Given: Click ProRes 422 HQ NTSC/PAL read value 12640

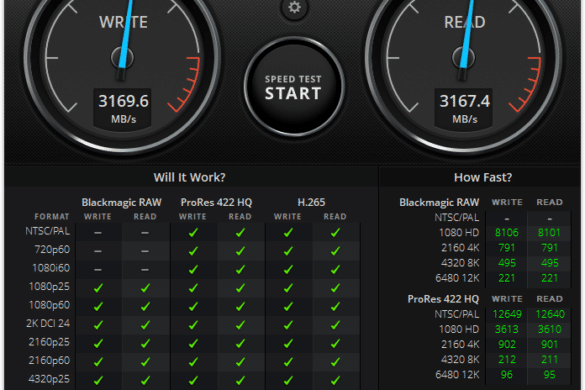Looking at the screenshot, I should tap(550, 314).
